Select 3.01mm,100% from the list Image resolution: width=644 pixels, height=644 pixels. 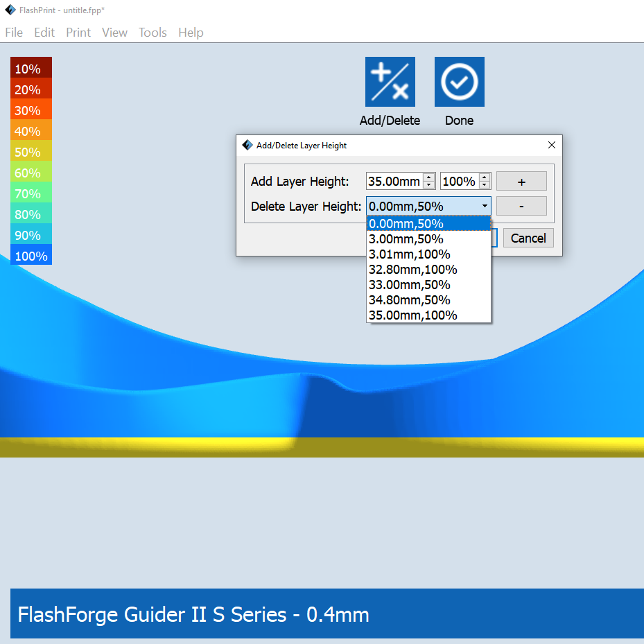coord(428,254)
